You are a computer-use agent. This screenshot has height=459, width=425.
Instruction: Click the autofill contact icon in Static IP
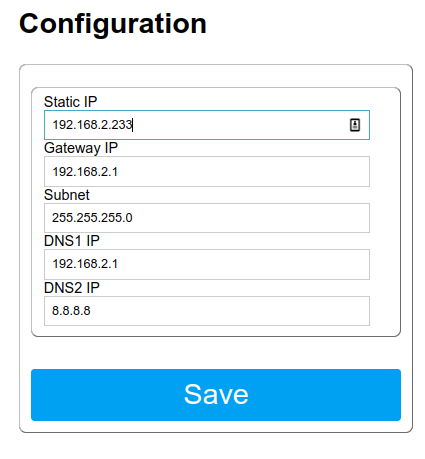pos(355,125)
